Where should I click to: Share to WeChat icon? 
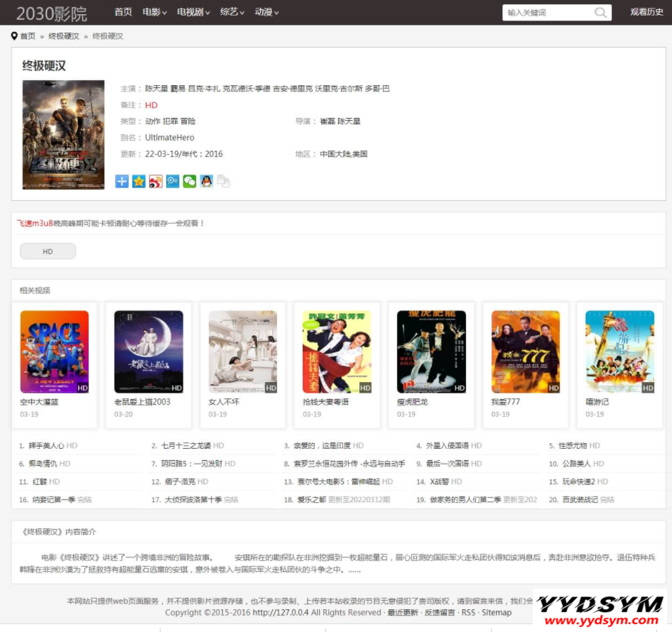pos(190,181)
